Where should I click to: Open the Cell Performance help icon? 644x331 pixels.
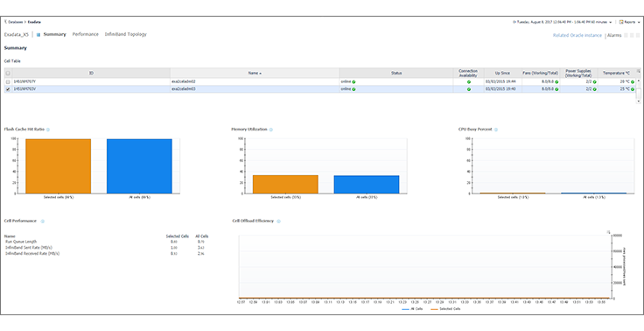tap(42, 222)
